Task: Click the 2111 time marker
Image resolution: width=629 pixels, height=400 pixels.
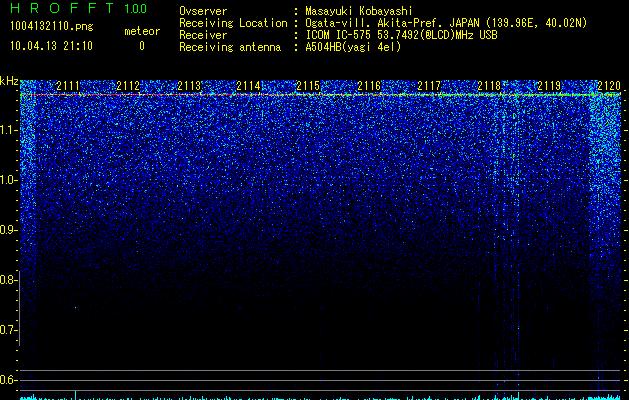Action: [67, 85]
